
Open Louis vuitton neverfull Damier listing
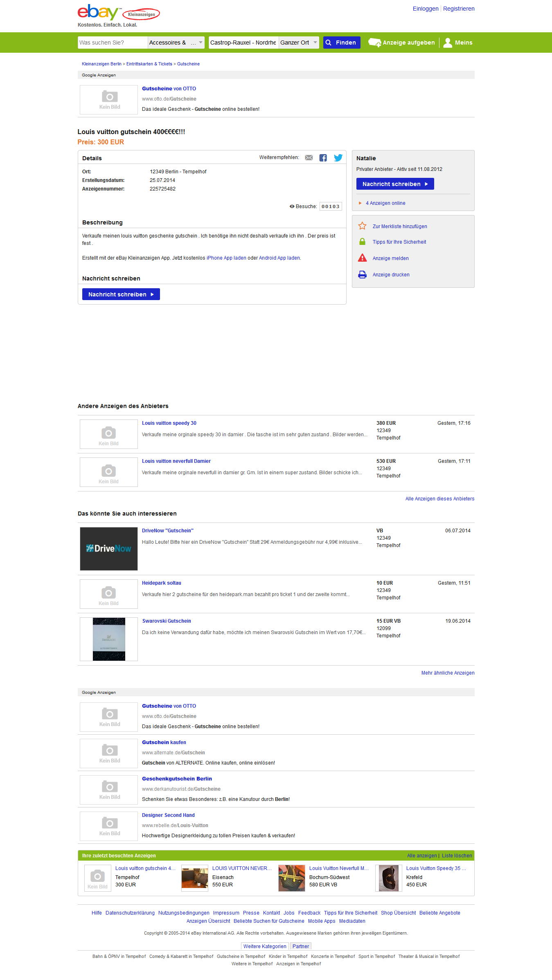point(176,461)
